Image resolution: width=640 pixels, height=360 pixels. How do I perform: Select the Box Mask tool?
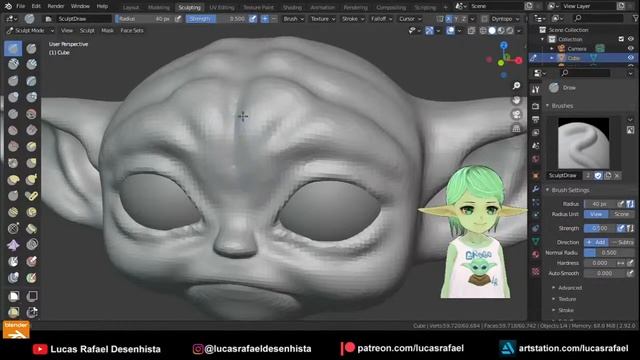(13, 296)
